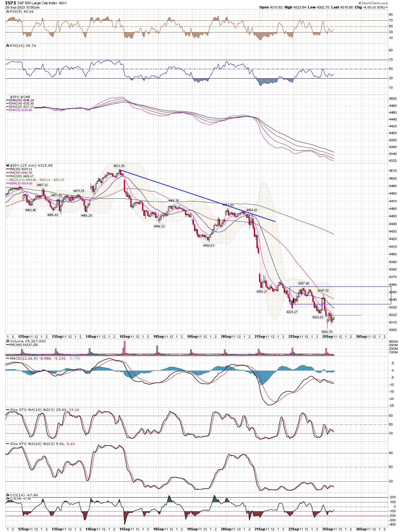Screen dimensions: 403x532
Task: Click the 4357.40 price label
Action: click(x=304, y=284)
